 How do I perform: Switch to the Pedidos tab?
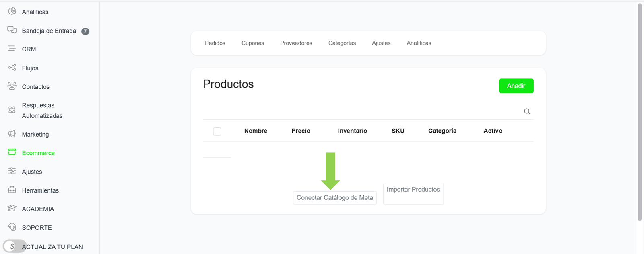(x=215, y=43)
